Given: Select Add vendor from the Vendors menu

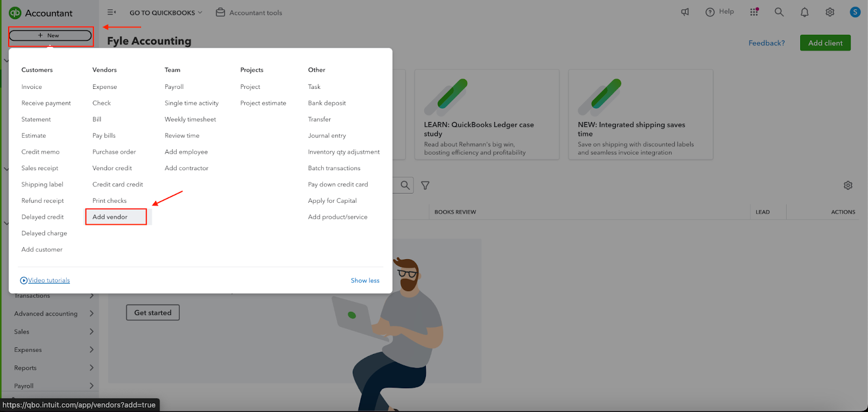Looking at the screenshot, I should pyautogui.click(x=110, y=217).
